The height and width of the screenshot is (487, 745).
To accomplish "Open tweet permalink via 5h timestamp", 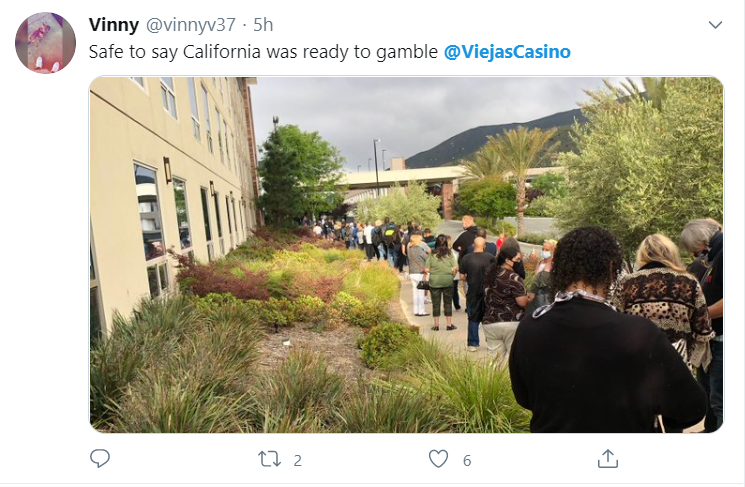I will pyautogui.click(x=263, y=25).
